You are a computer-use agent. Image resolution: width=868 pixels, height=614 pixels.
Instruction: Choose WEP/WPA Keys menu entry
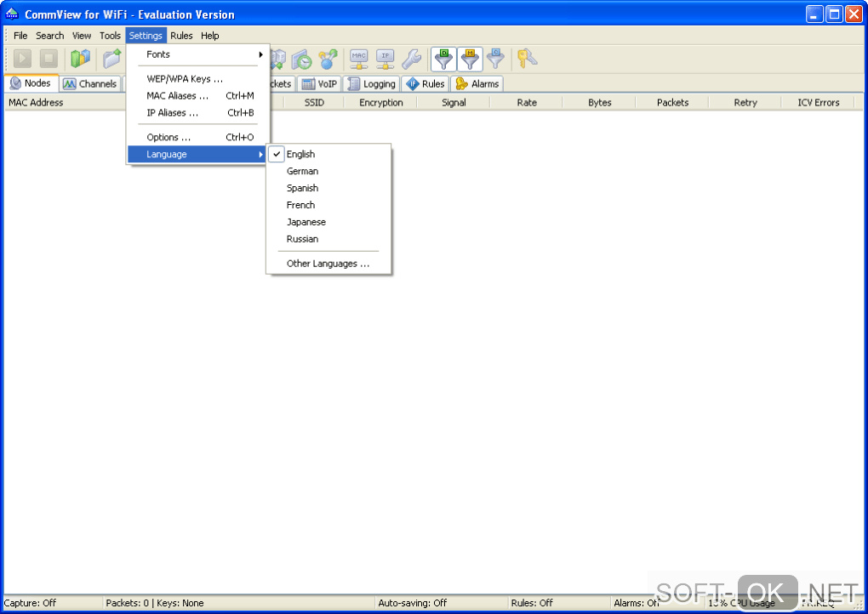tap(197, 78)
